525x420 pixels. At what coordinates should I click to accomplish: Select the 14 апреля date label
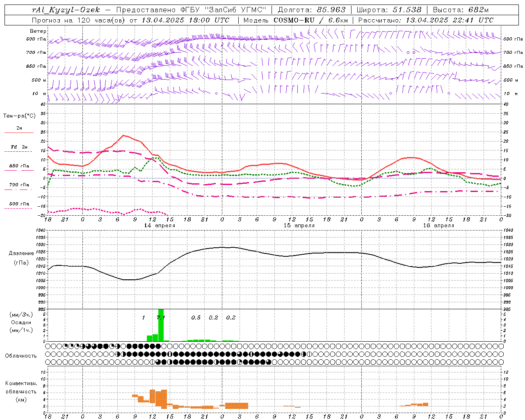160,226
